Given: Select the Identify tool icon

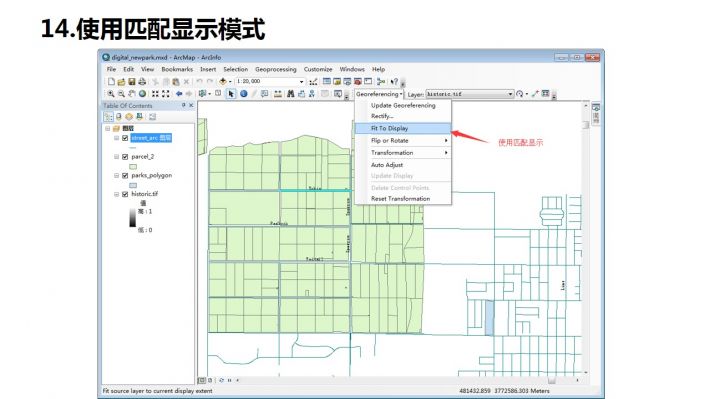Looking at the screenshot, I should tap(244, 94).
